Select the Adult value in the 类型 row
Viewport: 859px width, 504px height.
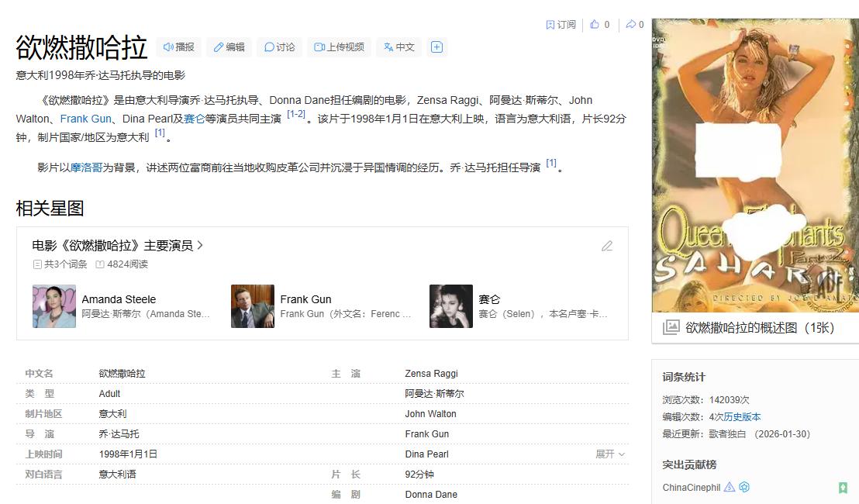coord(109,394)
